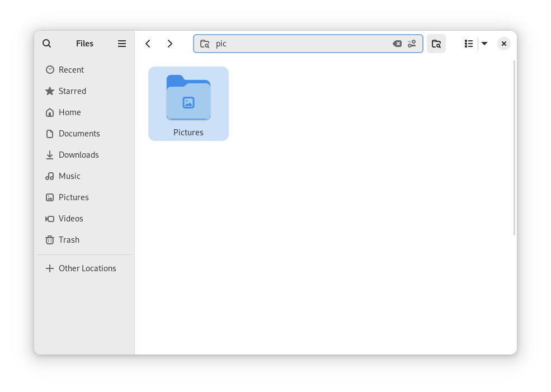This screenshot has width=551, height=392.
Task: Expand the view options dropdown arrow
Action: coord(484,44)
